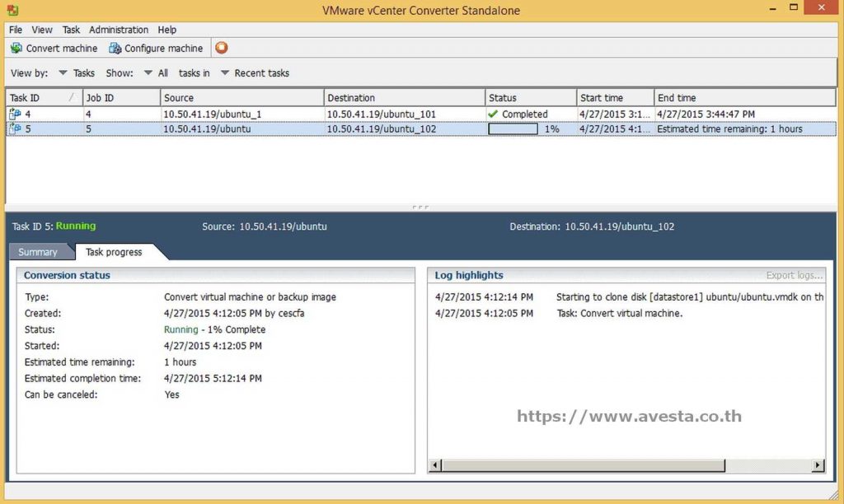This screenshot has width=844, height=504.
Task: Click the Configure machine icon
Action: [115, 48]
